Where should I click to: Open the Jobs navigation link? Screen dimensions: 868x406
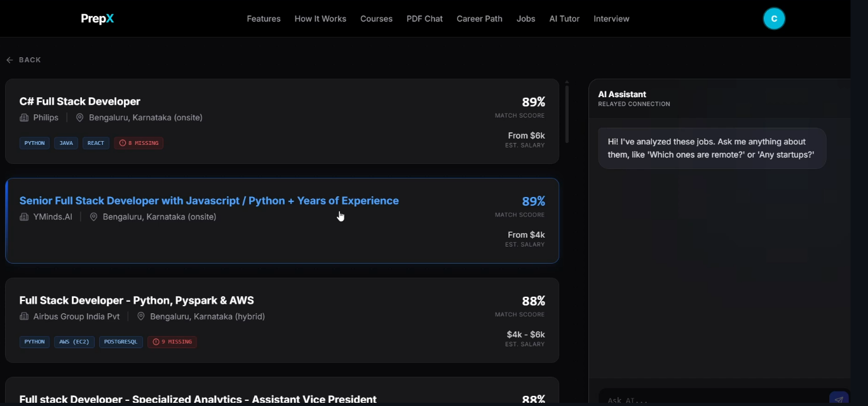526,19
